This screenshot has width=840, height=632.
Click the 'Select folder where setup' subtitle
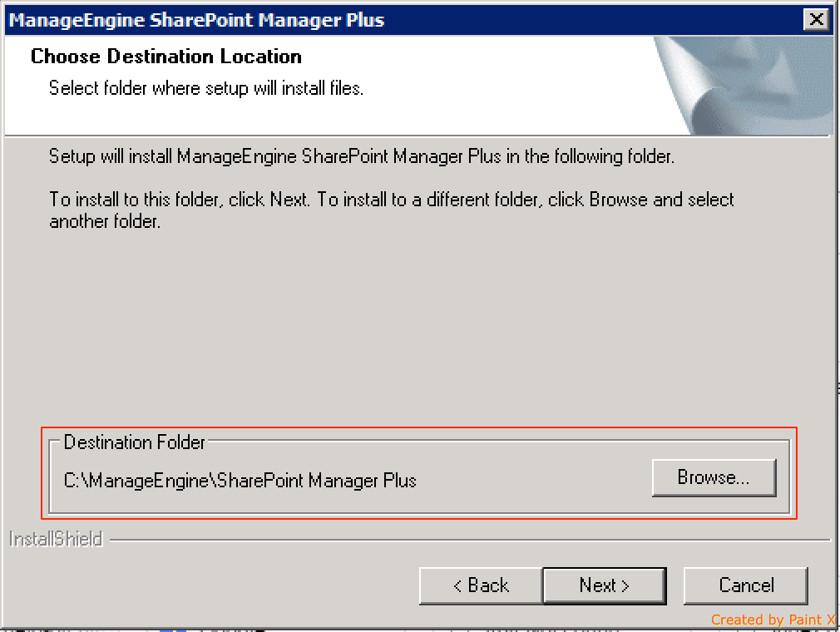206,87
